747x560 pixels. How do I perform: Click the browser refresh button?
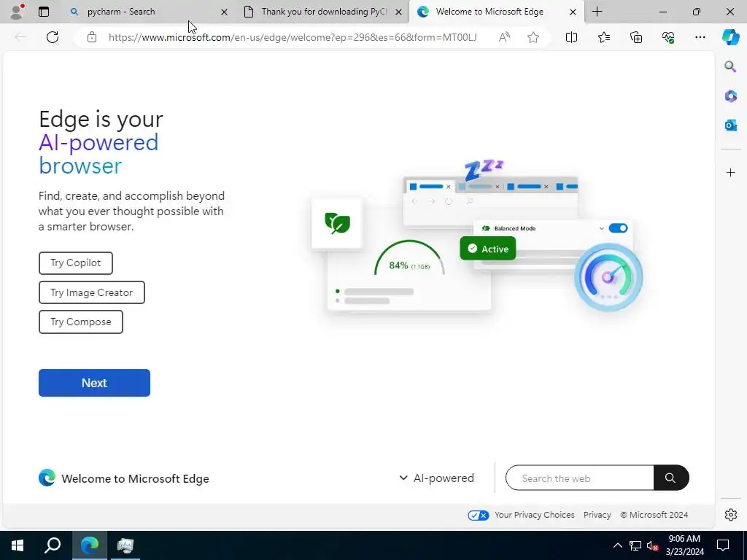[53, 37]
